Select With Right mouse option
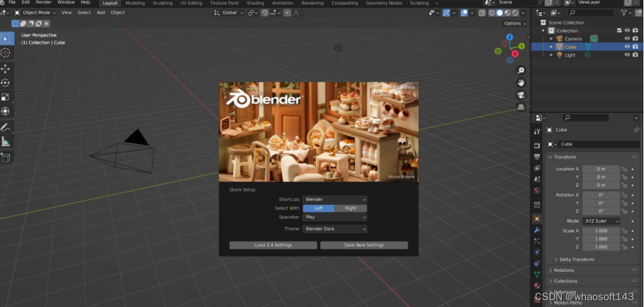Viewport: 644px width, 307px height. click(351, 208)
